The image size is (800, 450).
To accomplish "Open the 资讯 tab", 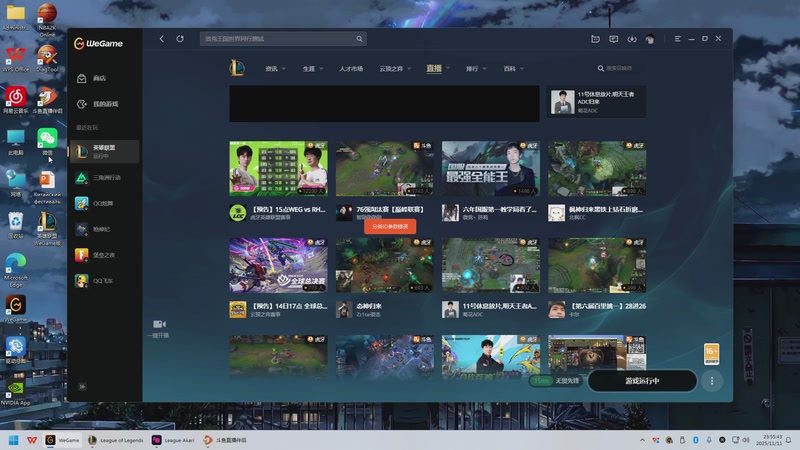I will coord(271,69).
